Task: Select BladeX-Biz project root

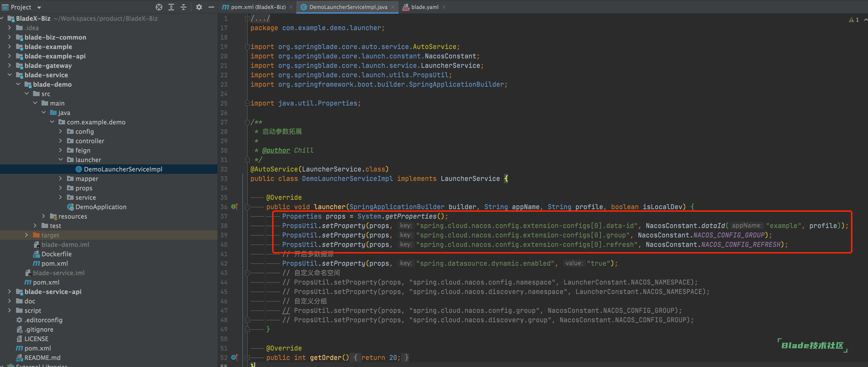Action: pyautogui.click(x=33, y=19)
